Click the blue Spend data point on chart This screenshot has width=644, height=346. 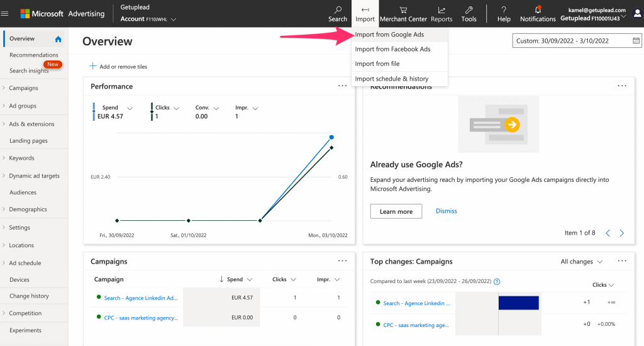(331, 137)
